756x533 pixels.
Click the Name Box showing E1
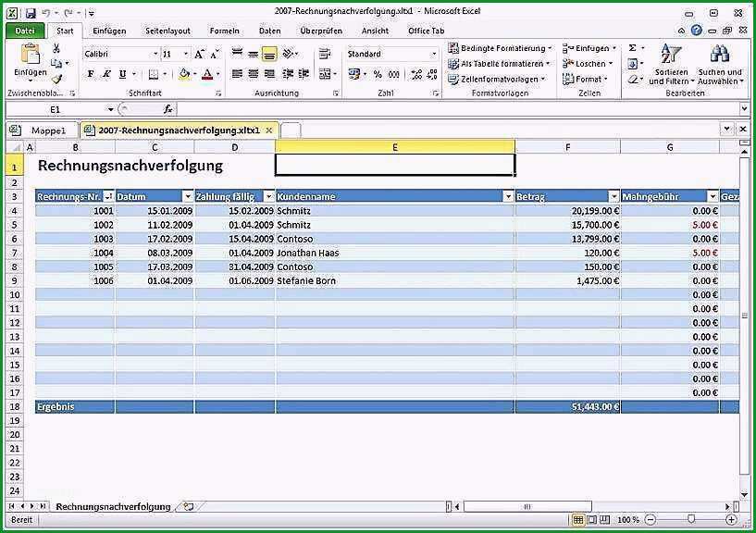point(56,109)
